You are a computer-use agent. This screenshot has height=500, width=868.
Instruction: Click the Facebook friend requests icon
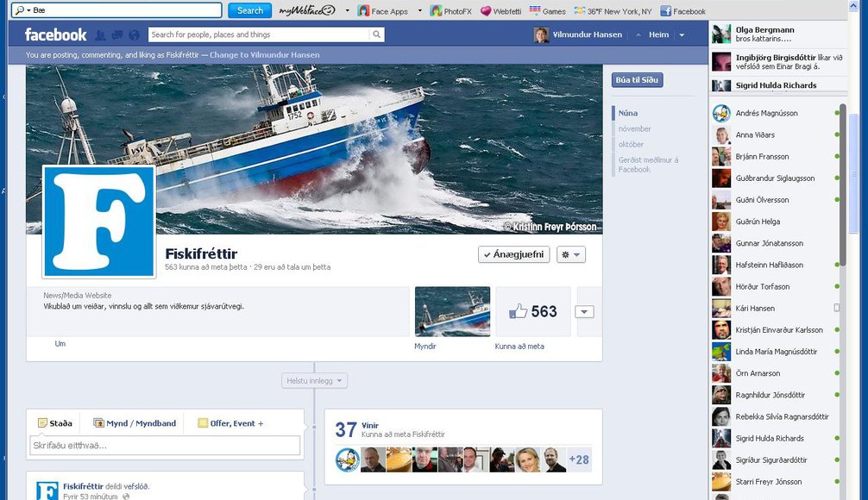pyautogui.click(x=100, y=34)
